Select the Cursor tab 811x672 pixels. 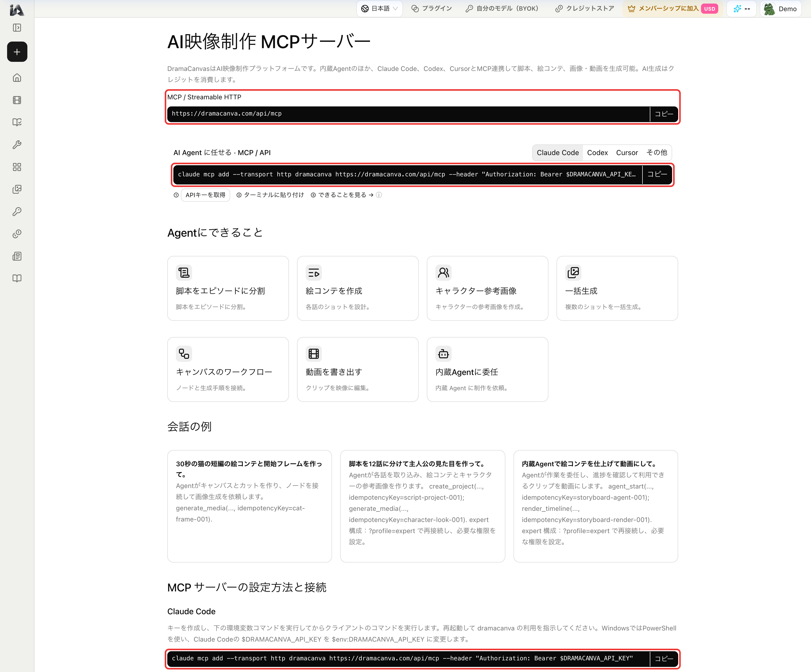pos(627,153)
